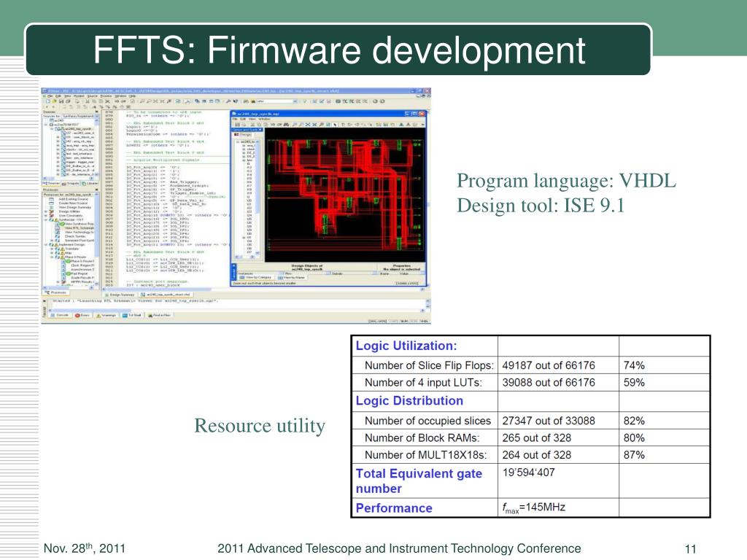Expand the Map process node

tap(52, 253)
